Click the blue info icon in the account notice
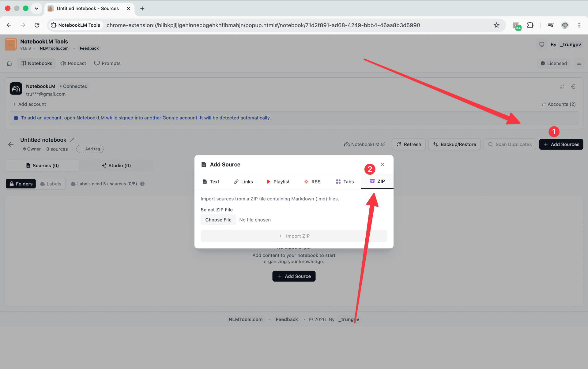Viewport: 588px width, 369px height. click(x=16, y=118)
